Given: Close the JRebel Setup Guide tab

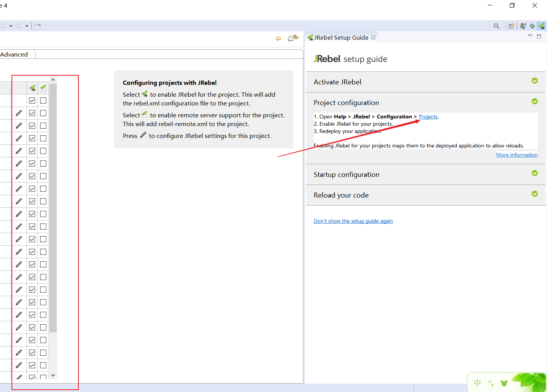Looking at the screenshot, I should pyautogui.click(x=373, y=37).
